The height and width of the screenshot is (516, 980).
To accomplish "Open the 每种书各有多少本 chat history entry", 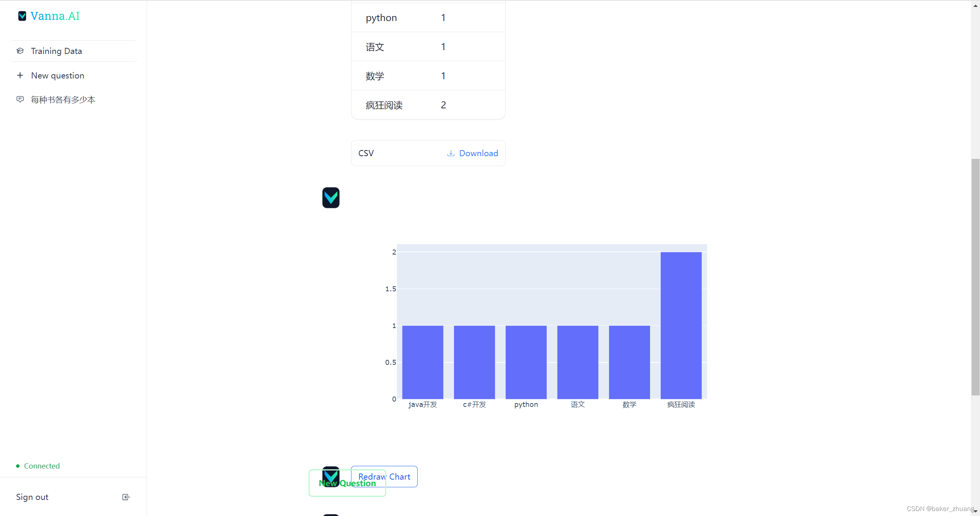I will 63,100.
